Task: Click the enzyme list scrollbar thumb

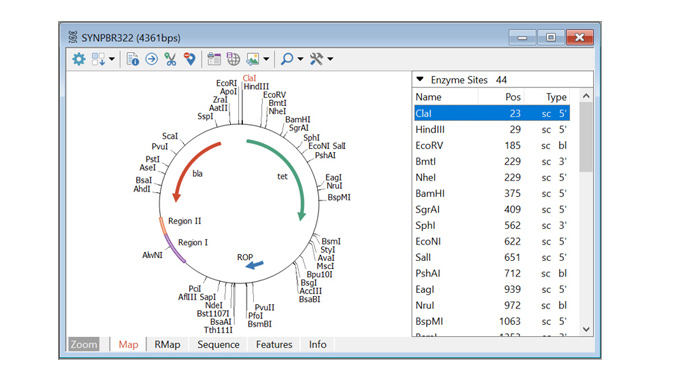Action: (x=586, y=137)
